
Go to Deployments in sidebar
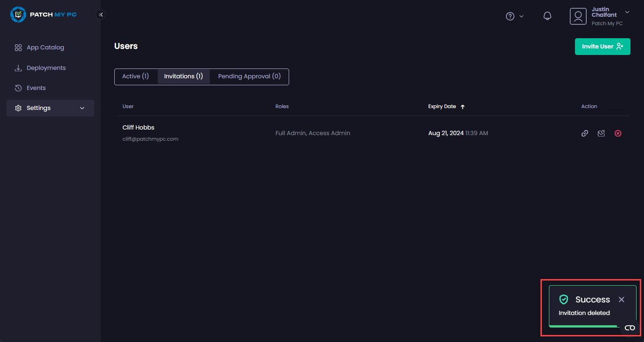(46, 68)
